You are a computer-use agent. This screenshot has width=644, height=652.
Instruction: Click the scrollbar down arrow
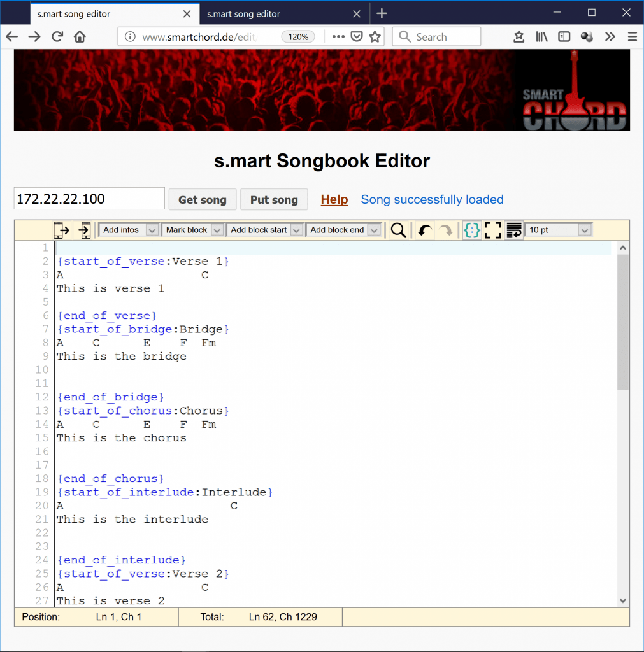tap(622, 600)
